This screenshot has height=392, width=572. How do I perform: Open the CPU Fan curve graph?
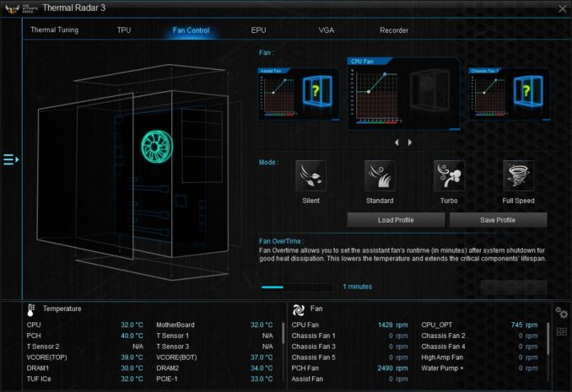(375, 97)
